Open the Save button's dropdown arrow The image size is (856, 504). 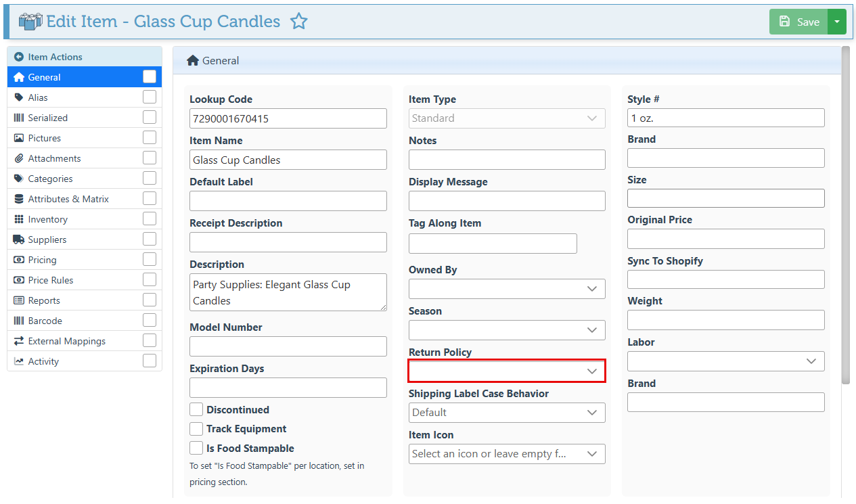(837, 22)
